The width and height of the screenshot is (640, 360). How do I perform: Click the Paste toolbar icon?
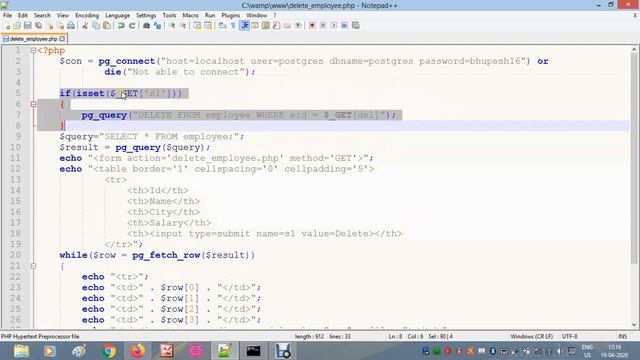(107, 26)
